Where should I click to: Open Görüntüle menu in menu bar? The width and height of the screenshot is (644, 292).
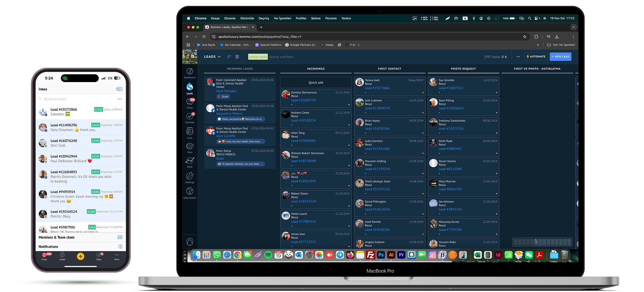[x=247, y=18]
